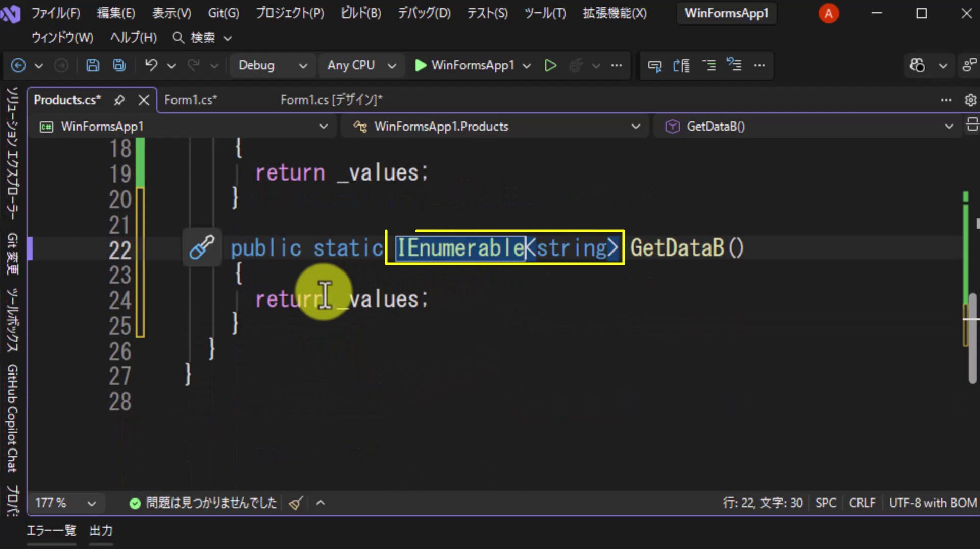Open the document tabs settings gear
This screenshot has width=980, height=549.
[971, 100]
